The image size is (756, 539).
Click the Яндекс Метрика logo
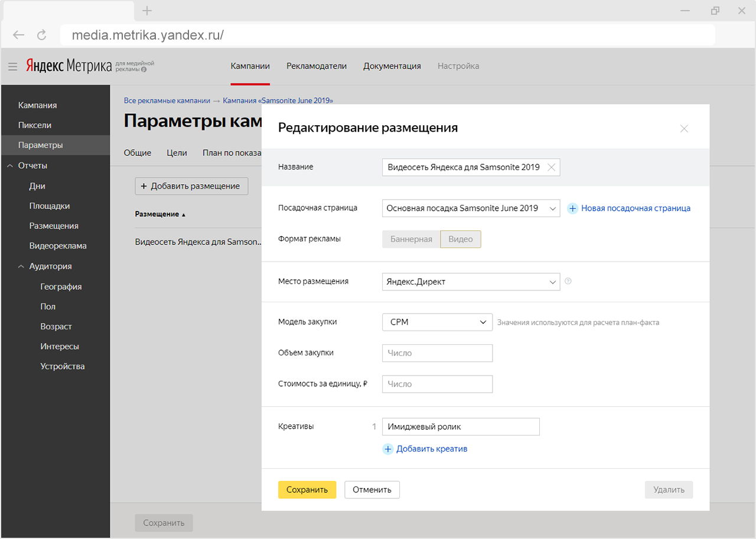pos(69,66)
